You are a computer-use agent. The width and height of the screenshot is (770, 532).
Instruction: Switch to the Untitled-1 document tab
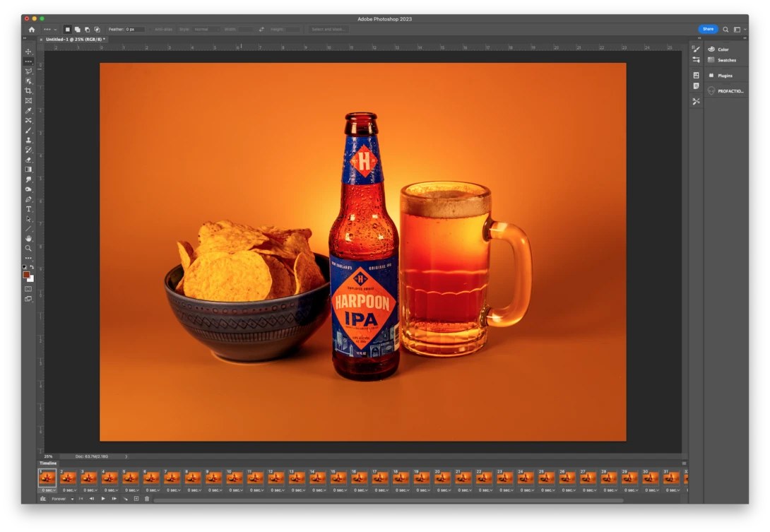(x=76, y=40)
